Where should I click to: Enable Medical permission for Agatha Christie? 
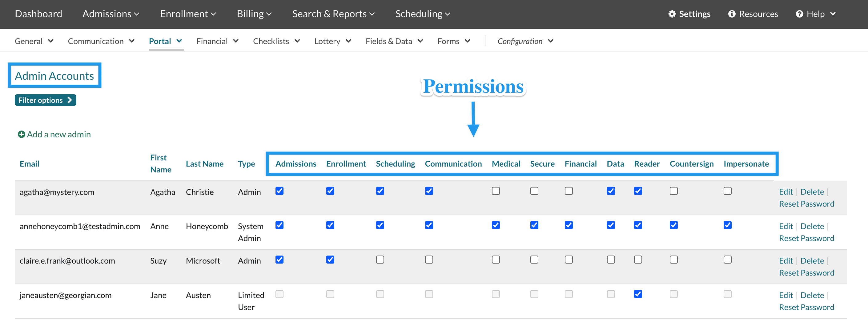point(496,191)
